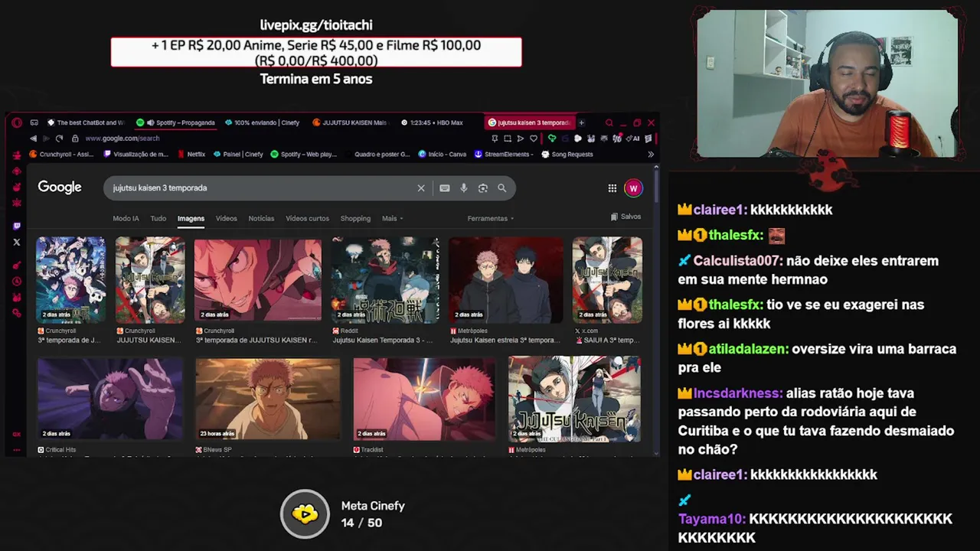Click the Salvos saved items link
Viewport: 980px width, 551px height.
(626, 217)
